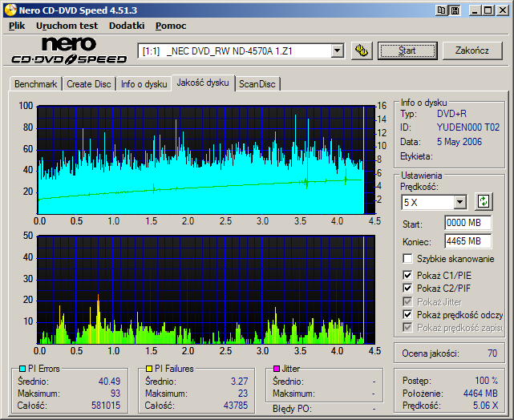Click the PI Errors upper graph
The width and height of the screenshot is (514, 420).
(206, 160)
